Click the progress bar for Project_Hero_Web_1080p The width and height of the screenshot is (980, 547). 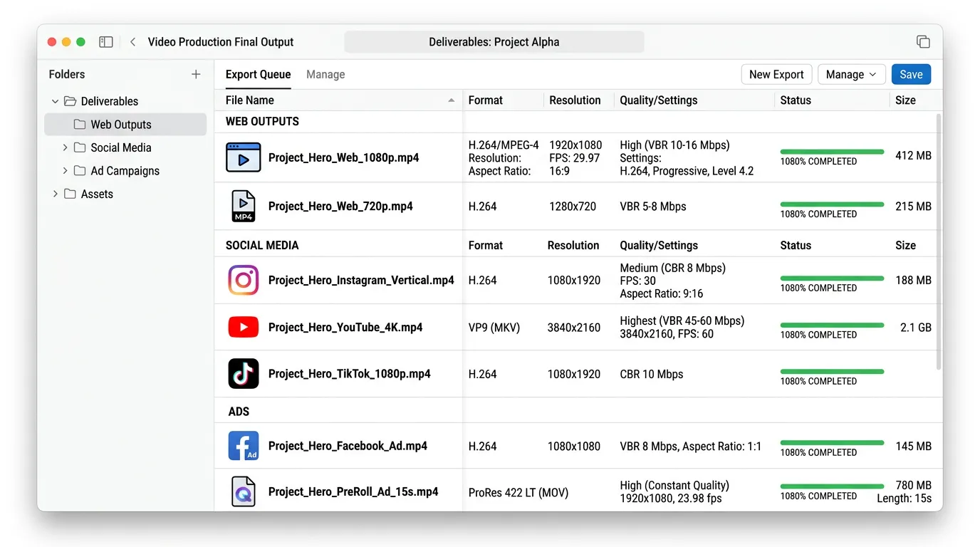832,152
